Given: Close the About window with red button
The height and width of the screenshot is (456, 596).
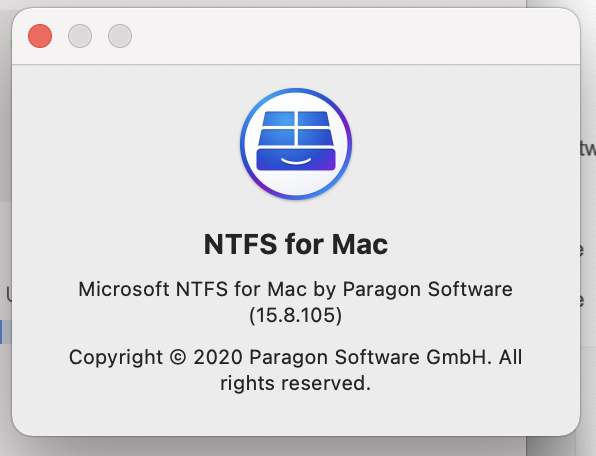Looking at the screenshot, I should (x=40, y=36).
